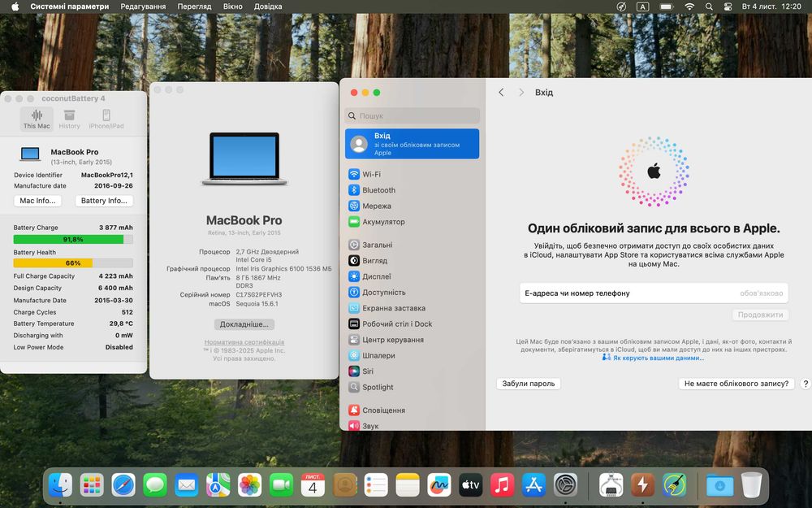Open Довідка menu in menu bar
Image resolution: width=812 pixels, height=508 pixels.
tap(268, 7)
